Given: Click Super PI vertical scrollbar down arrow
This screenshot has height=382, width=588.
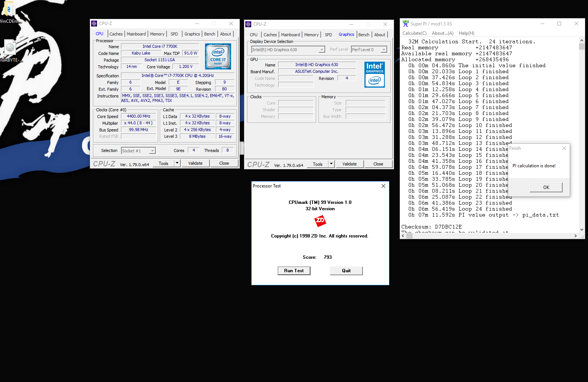Looking at the screenshot, I should coord(582,230).
